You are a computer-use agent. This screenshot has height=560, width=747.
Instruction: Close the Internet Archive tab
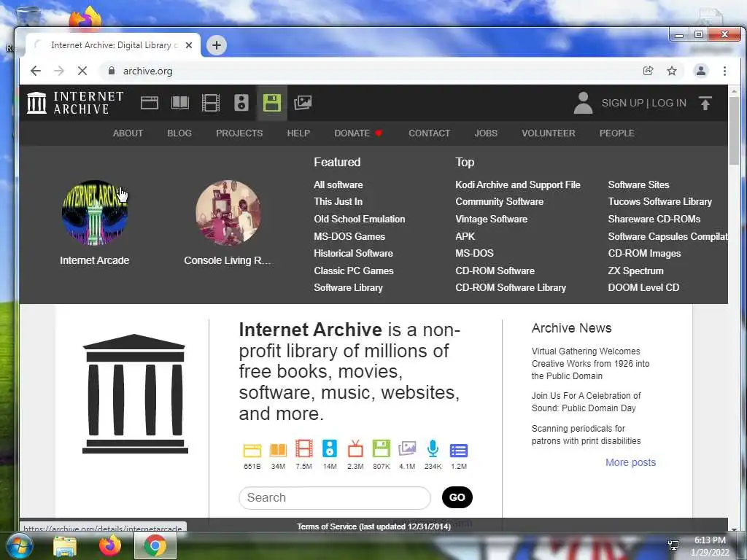pyautogui.click(x=189, y=45)
